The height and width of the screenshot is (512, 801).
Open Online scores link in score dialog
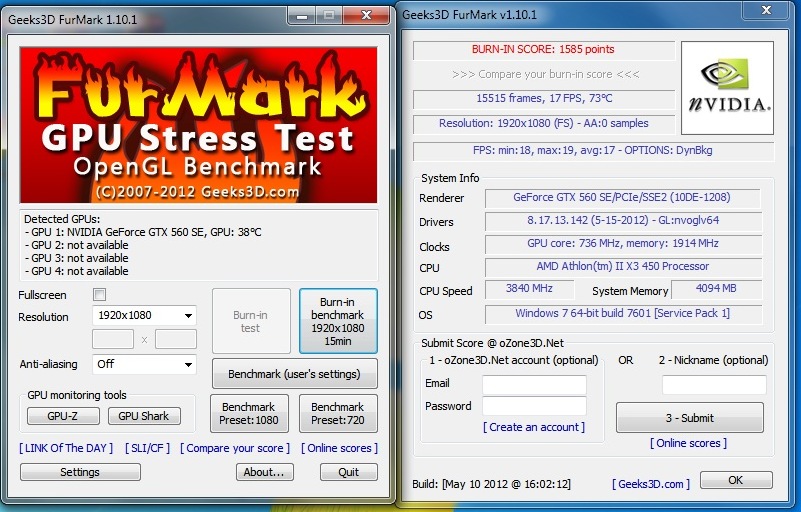[689, 443]
